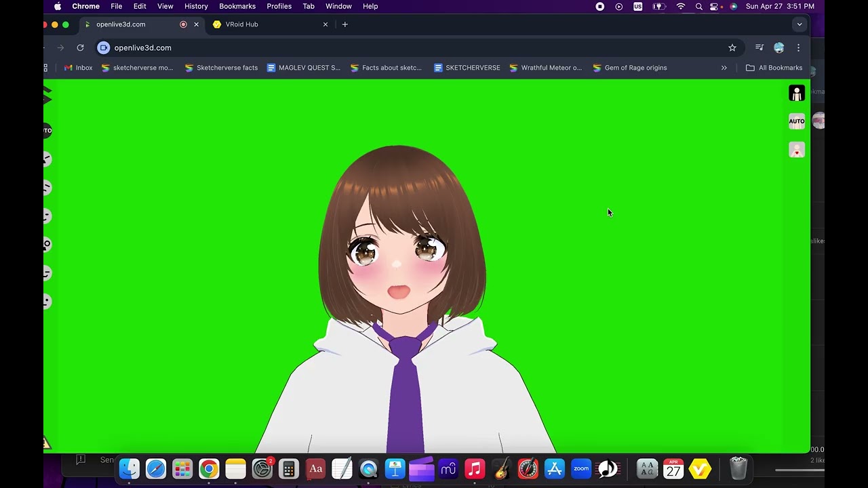Launch Keynote from the Dock

pyautogui.click(x=395, y=469)
